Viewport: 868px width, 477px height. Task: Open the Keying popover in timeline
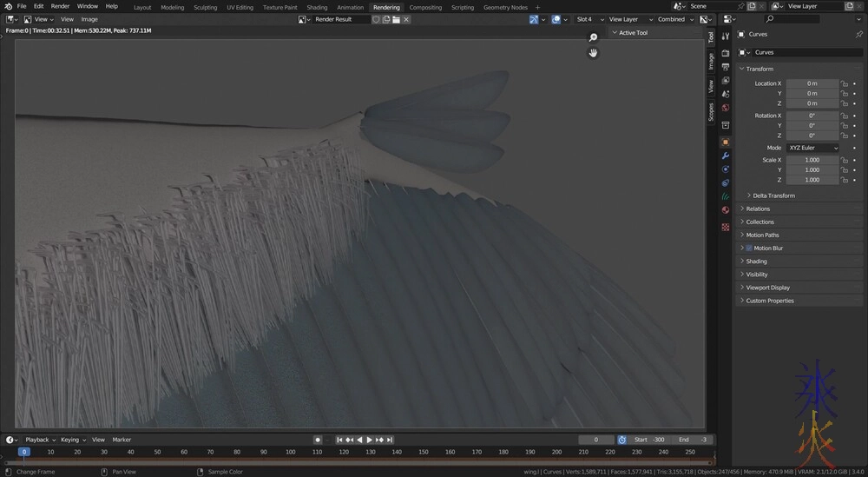(71, 440)
